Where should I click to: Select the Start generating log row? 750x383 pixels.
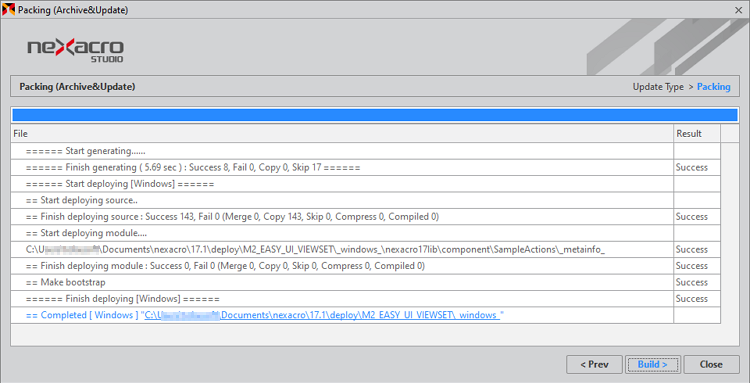366,151
